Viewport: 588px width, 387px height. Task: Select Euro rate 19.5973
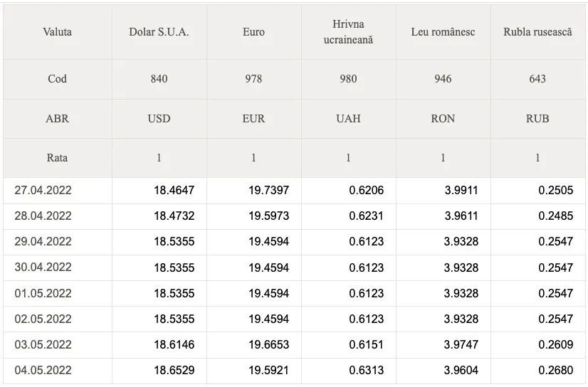click(268, 216)
